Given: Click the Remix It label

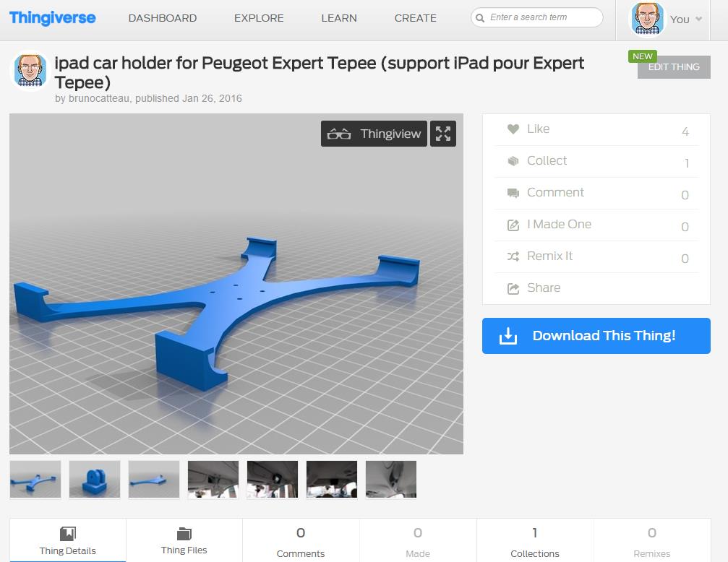Looking at the screenshot, I should (x=549, y=256).
